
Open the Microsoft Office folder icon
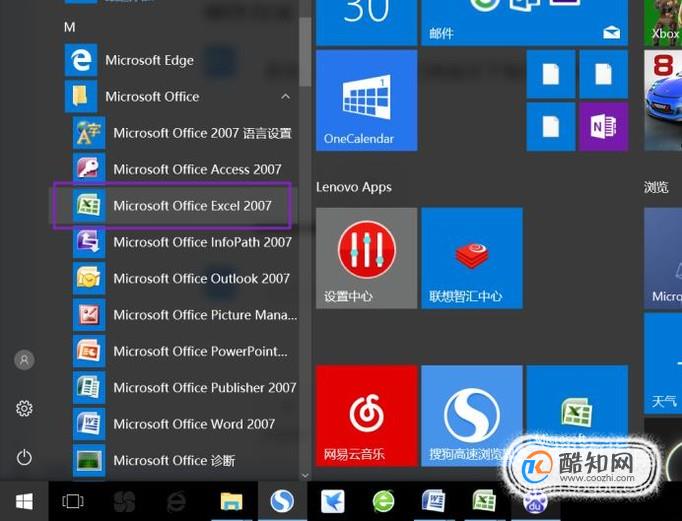pyautogui.click(x=80, y=96)
